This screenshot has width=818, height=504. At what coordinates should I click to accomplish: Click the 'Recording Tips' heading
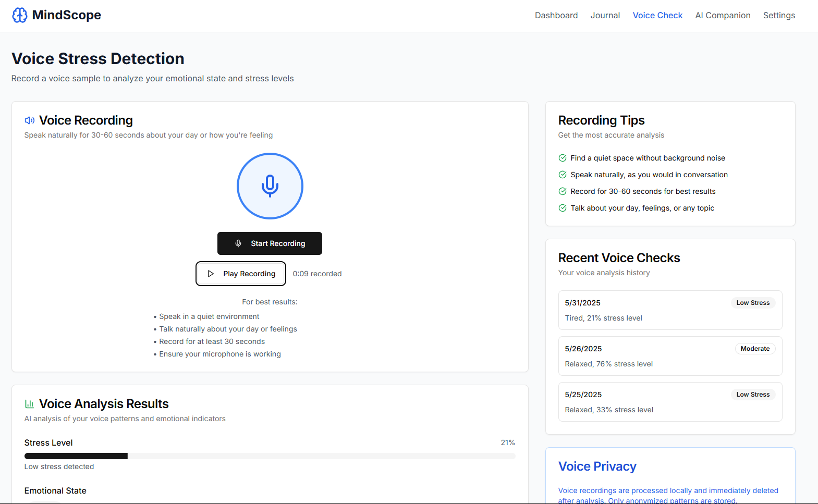coord(602,120)
